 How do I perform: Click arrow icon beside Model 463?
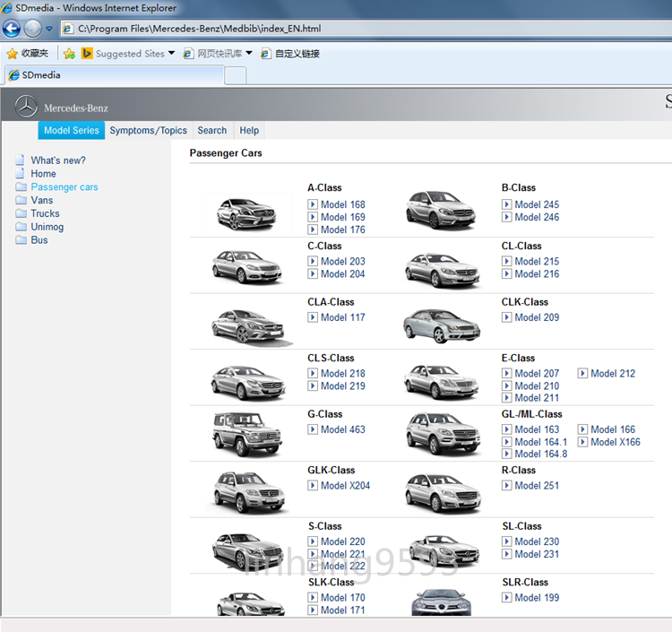click(x=313, y=429)
